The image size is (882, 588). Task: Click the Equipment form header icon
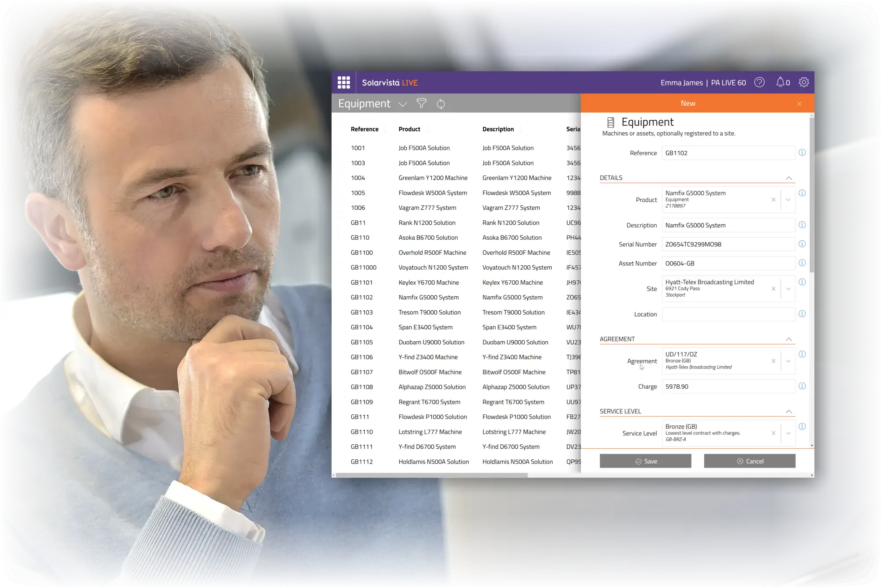tap(610, 122)
